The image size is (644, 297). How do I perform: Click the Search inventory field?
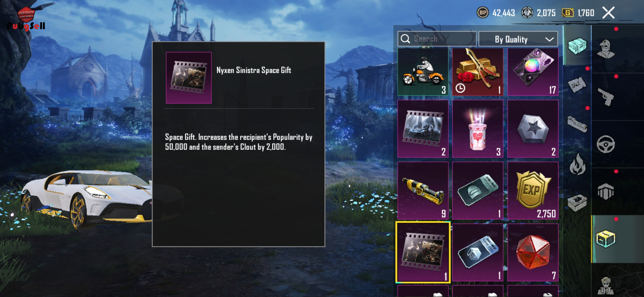point(437,39)
